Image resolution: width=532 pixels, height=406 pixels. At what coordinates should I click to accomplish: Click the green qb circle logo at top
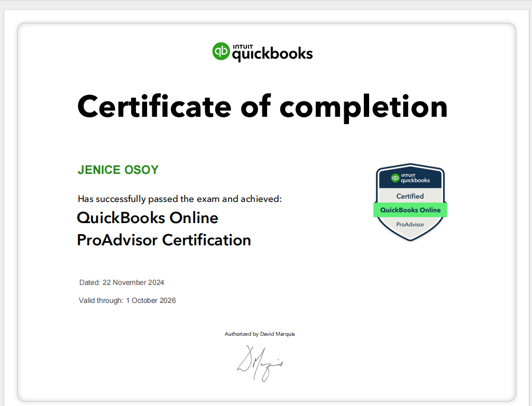(221, 51)
